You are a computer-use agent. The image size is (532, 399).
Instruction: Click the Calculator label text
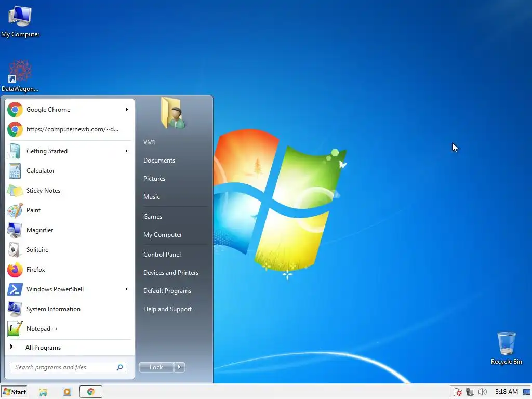click(x=41, y=171)
